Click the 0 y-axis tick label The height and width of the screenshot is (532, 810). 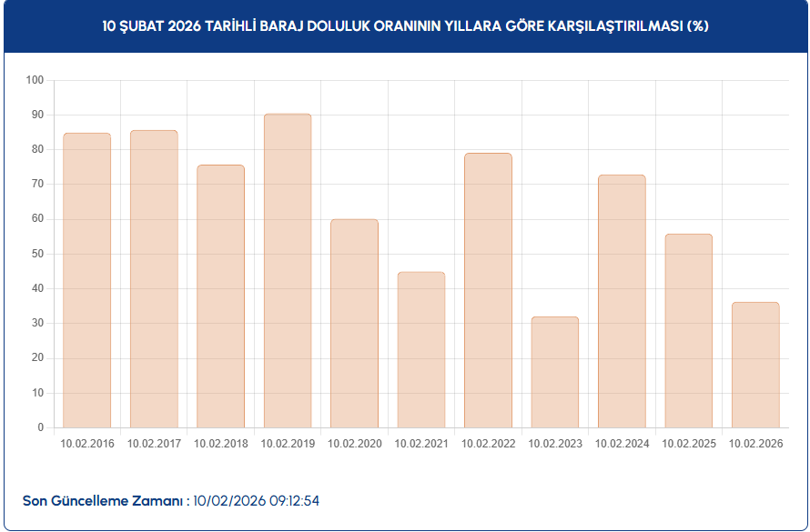[x=41, y=427]
